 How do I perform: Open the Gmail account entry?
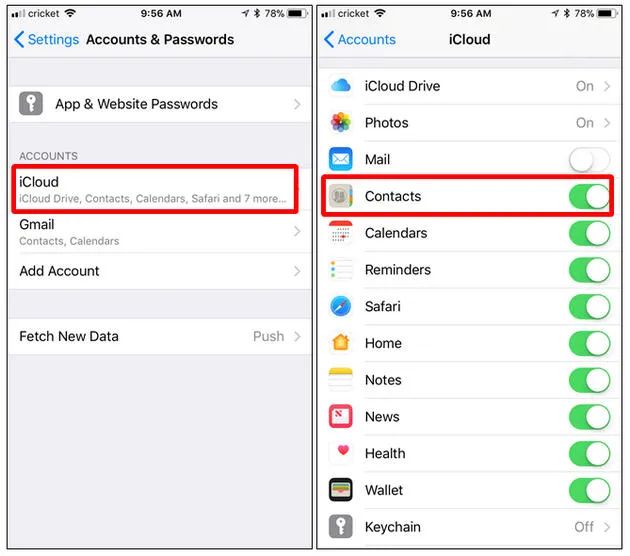160,232
